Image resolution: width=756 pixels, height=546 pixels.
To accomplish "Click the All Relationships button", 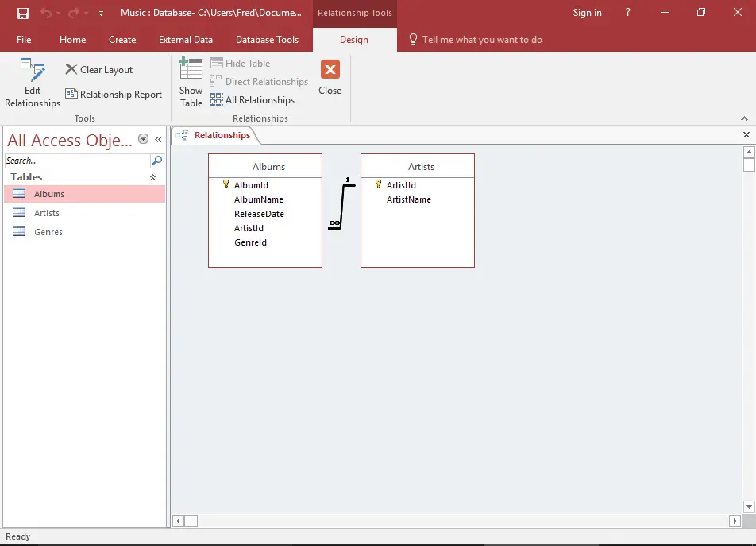I will [x=253, y=100].
